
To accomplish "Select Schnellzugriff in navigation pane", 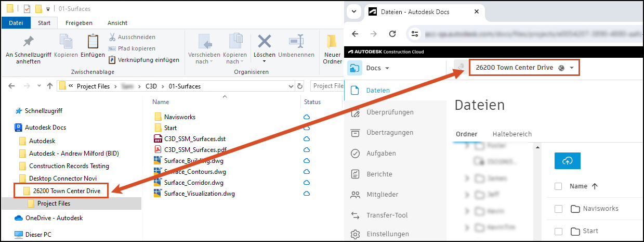I will point(43,111).
